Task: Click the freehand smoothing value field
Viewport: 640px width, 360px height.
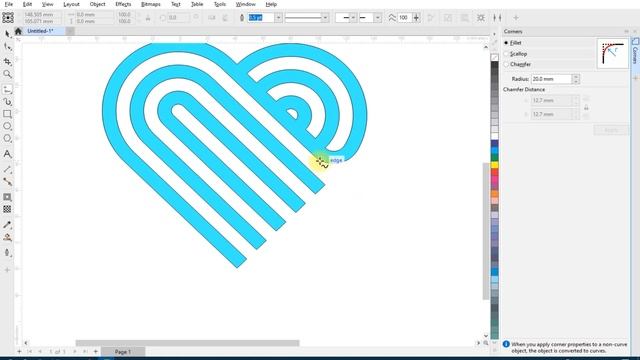Action: [405, 18]
